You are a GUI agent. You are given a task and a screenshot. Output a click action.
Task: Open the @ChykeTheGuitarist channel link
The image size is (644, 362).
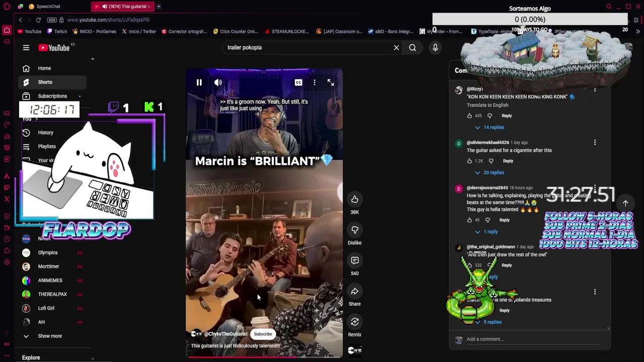225,334
